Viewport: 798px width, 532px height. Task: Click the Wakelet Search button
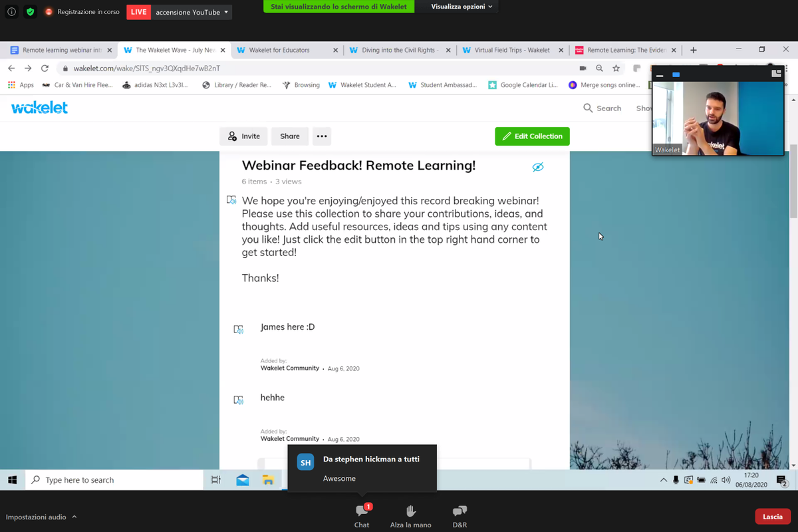tap(602, 108)
